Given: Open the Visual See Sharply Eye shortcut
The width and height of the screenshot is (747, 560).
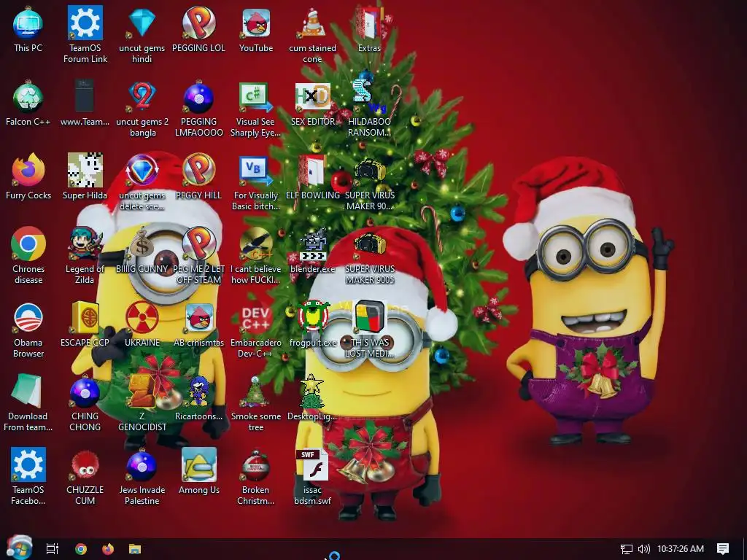Looking at the screenshot, I should 255,109.
